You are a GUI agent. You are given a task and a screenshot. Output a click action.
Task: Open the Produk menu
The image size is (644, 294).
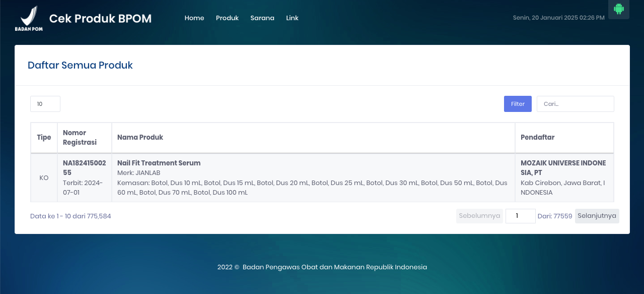(227, 18)
